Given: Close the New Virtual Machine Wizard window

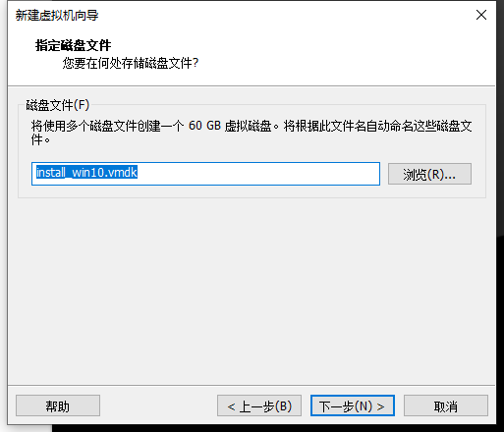Looking at the screenshot, I should coord(481,15).
